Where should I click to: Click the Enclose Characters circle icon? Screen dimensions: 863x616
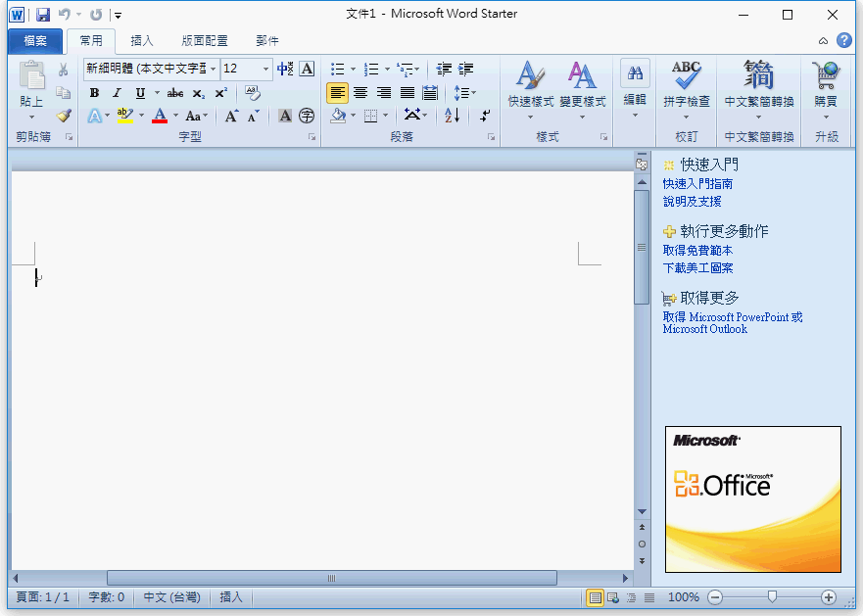(307, 116)
